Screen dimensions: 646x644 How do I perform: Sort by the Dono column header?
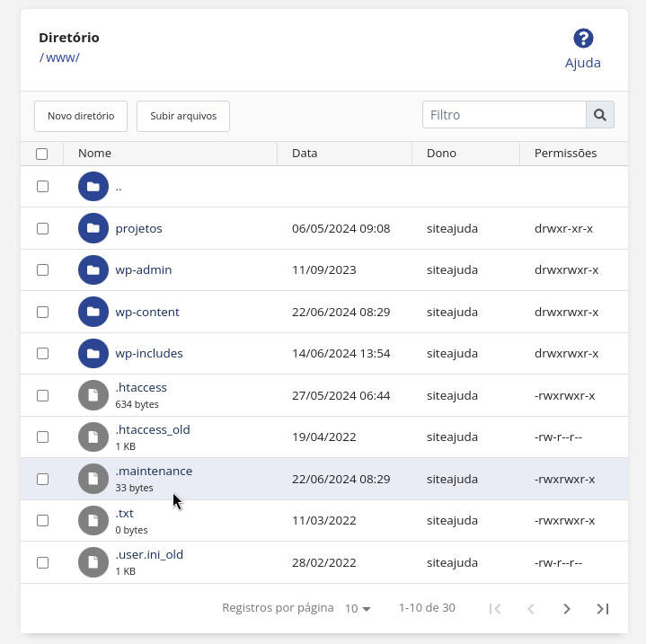(x=441, y=154)
